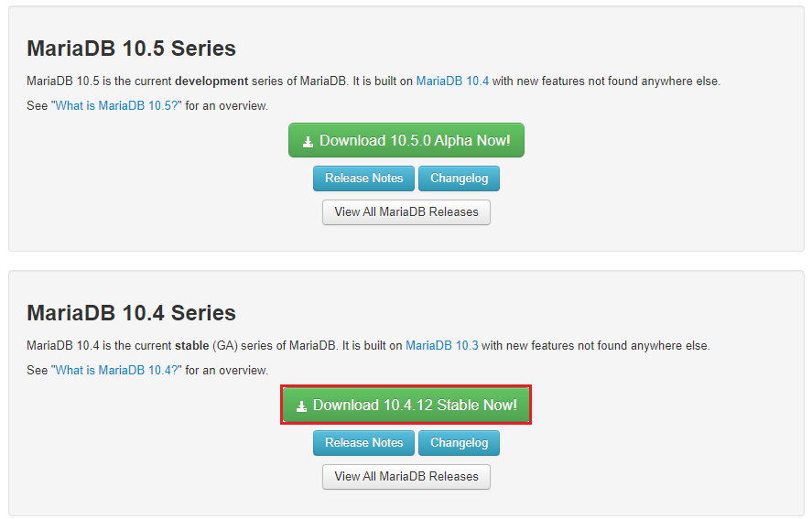
Task: View the Changelog for MariaDB 10.4
Action: click(x=459, y=443)
